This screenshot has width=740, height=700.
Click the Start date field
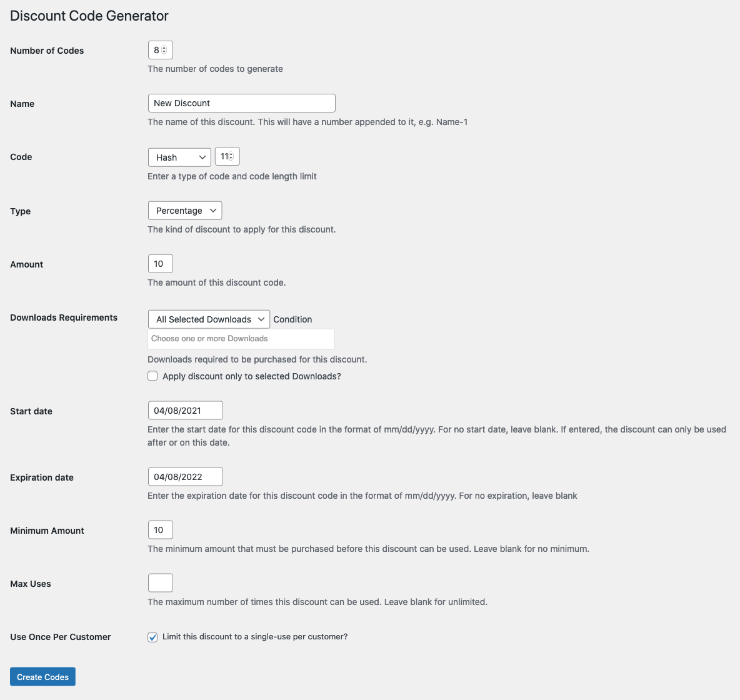click(185, 411)
